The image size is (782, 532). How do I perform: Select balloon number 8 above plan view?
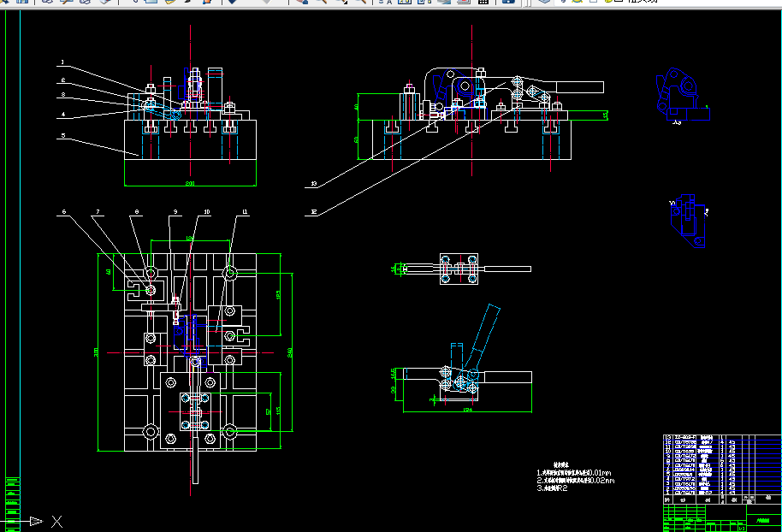(137, 212)
